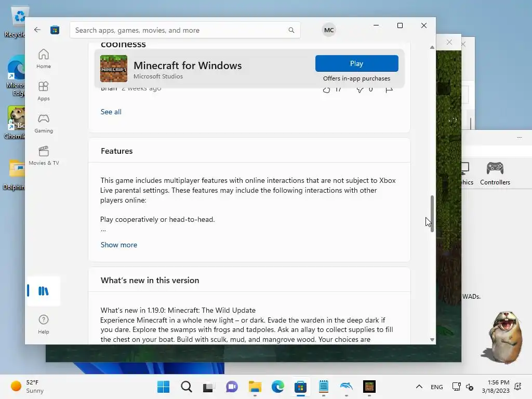Click the Minecraft for Windows title
The image size is (532, 399).
[188, 65]
